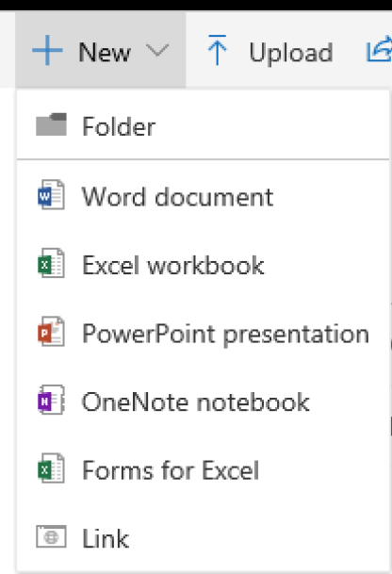Click the Upload arrow icon
This screenshot has width=392, height=574.
tap(217, 50)
